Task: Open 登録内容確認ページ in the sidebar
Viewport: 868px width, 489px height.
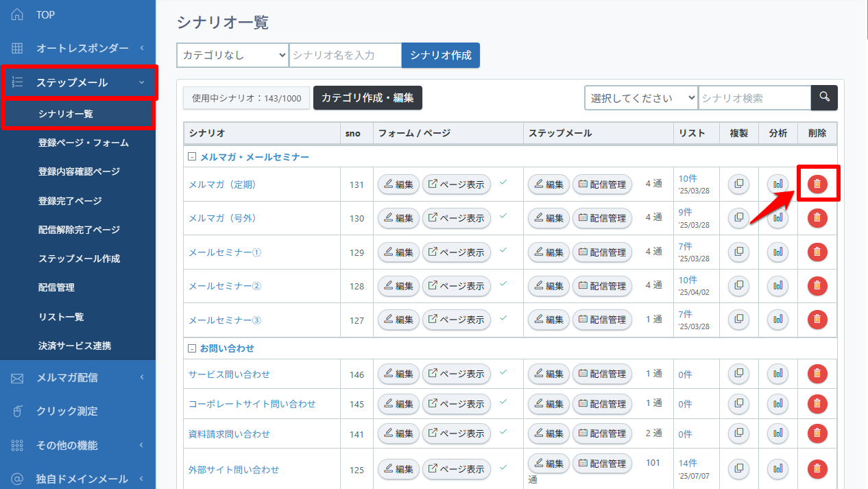Action: pyautogui.click(x=77, y=171)
